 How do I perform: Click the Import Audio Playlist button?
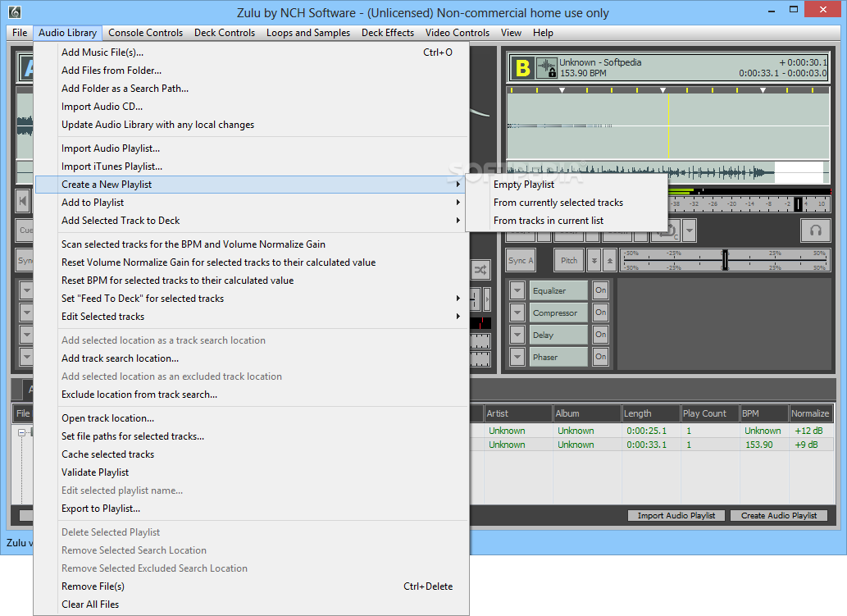click(676, 515)
